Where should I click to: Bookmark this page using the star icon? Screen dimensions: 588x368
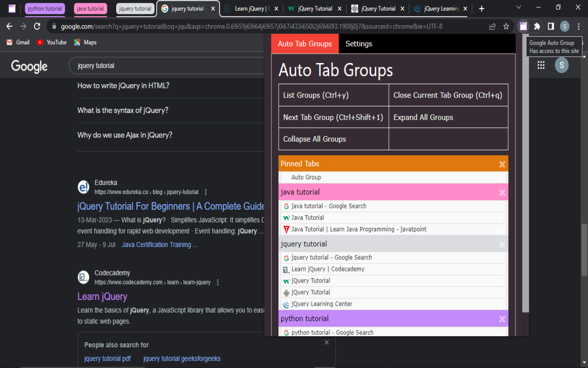pos(507,26)
